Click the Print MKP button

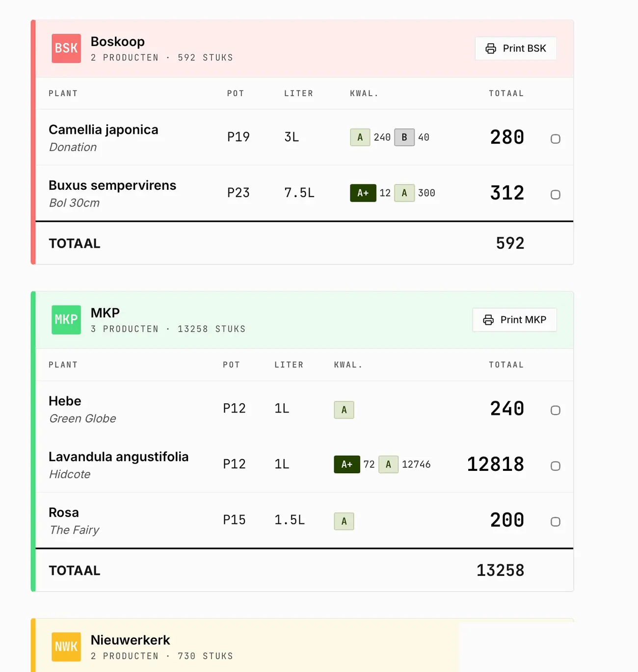514,320
